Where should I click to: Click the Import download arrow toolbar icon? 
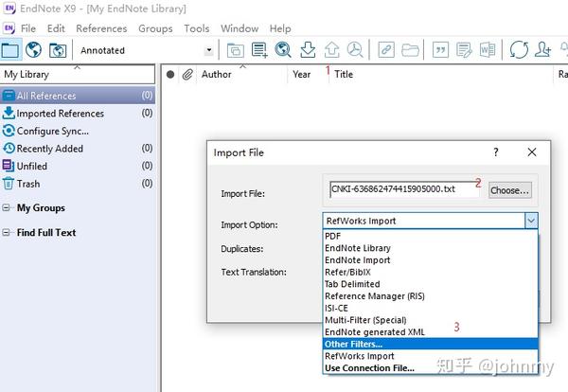pyautogui.click(x=308, y=49)
